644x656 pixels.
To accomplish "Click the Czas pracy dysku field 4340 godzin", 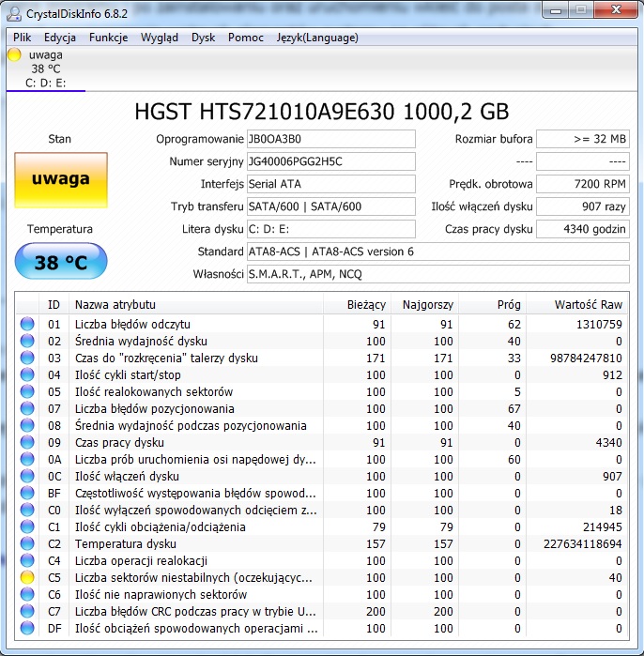I will point(583,229).
